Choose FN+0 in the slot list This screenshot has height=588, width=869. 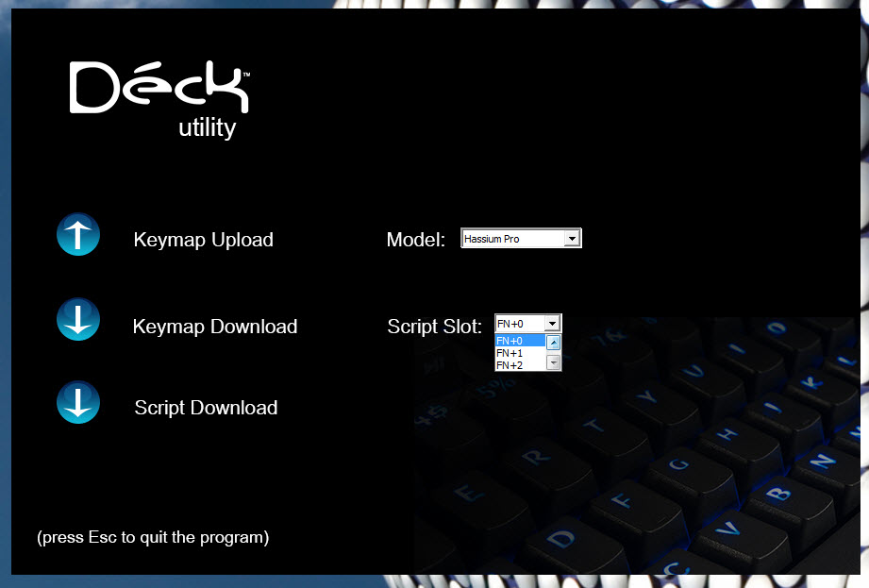pyautogui.click(x=521, y=341)
